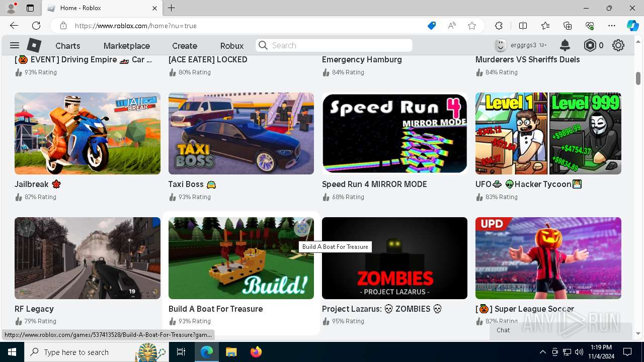Click the RF Legacy title link
This screenshot has width=644, height=362.
tap(34, 309)
